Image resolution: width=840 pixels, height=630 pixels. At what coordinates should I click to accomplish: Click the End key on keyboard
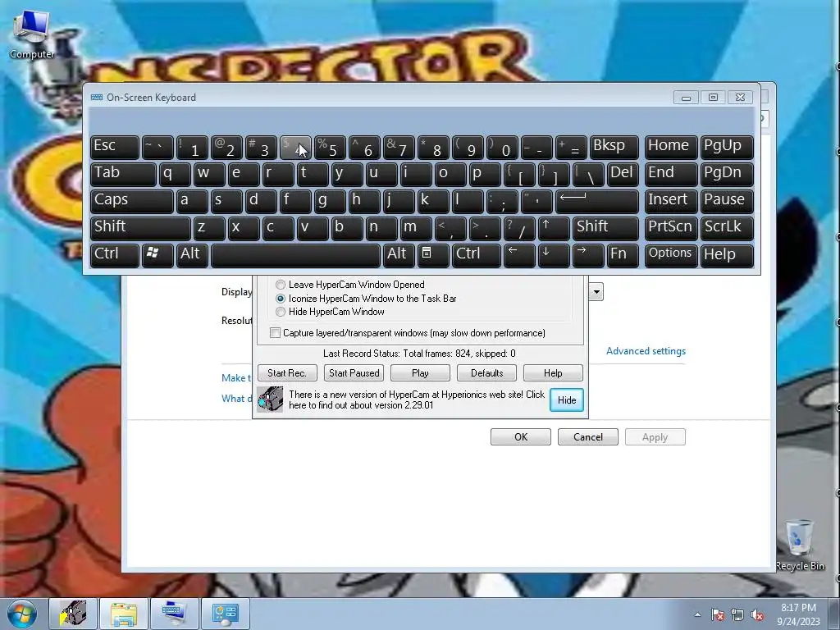tap(671, 174)
